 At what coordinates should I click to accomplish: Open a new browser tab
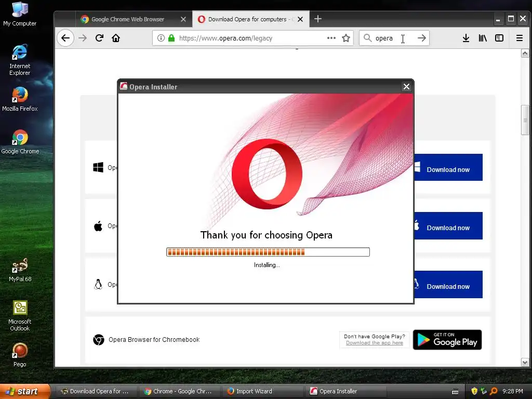pyautogui.click(x=317, y=19)
